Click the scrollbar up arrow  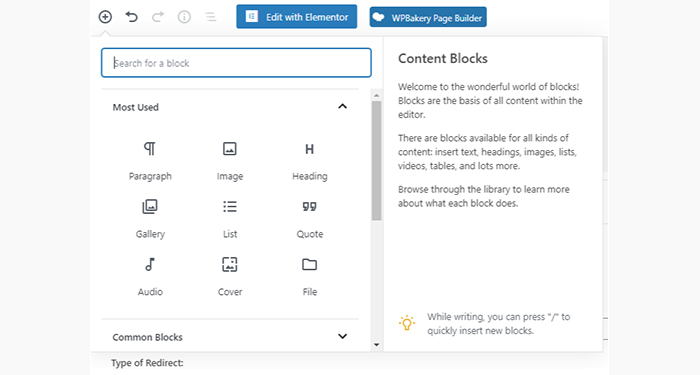(x=376, y=95)
